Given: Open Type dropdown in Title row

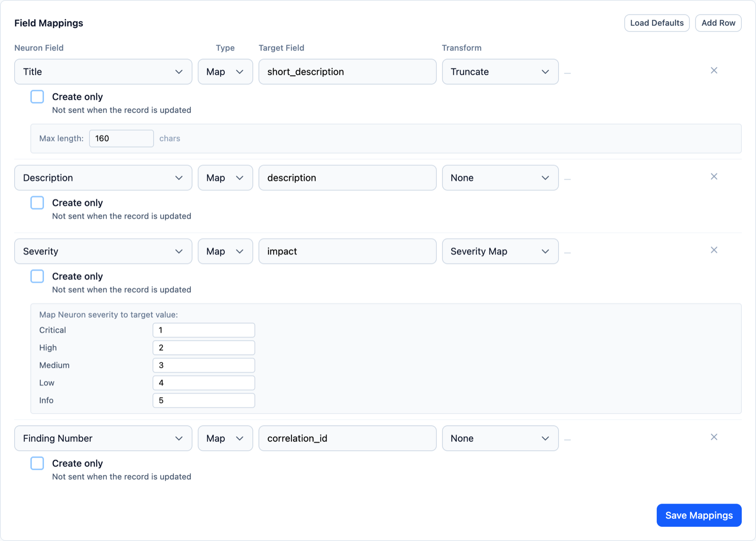Looking at the screenshot, I should 225,72.
